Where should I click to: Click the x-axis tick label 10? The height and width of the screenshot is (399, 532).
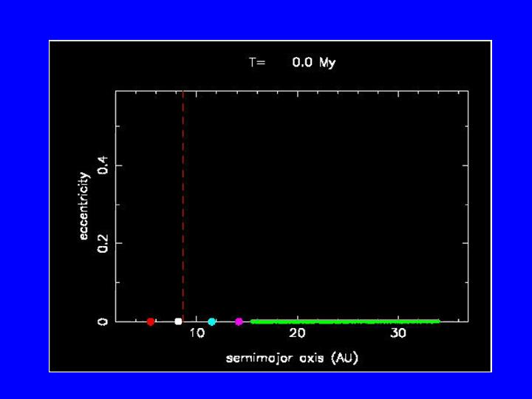[x=197, y=334]
